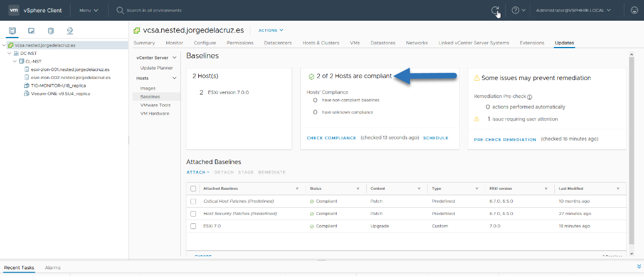Click the Critical Host Patches (Predefined) name
The width and height of the screenshot is (644, 276).
point(239,201)
